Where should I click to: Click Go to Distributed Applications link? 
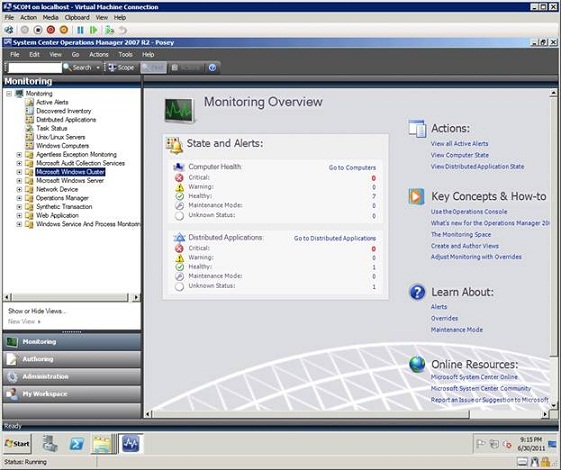(x=335, y=238)
